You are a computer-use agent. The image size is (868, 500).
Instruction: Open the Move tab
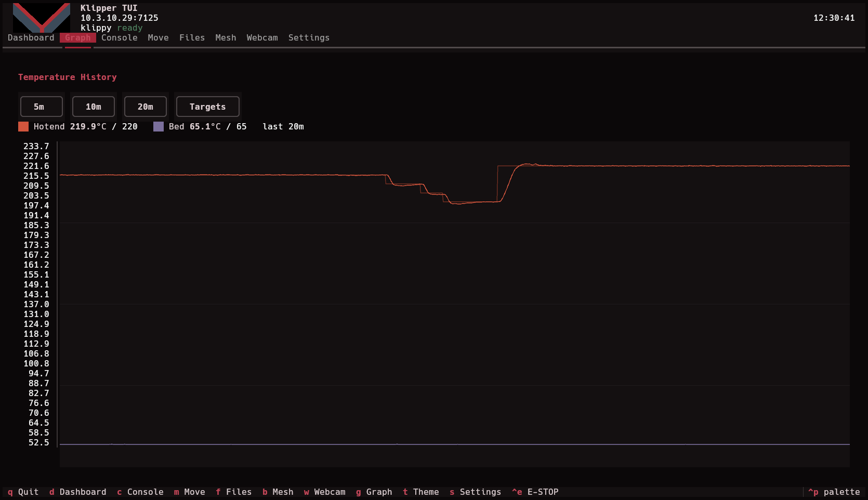(159, 38)
